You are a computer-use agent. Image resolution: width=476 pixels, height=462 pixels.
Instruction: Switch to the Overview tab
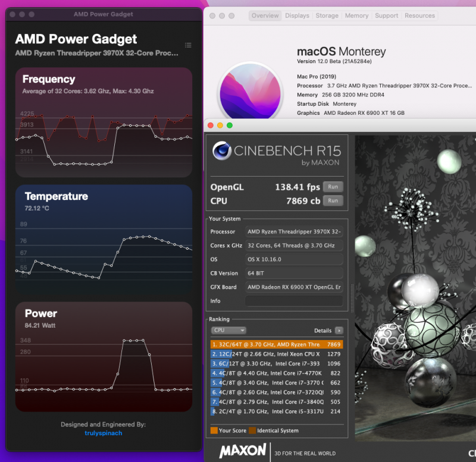point(265,15)
